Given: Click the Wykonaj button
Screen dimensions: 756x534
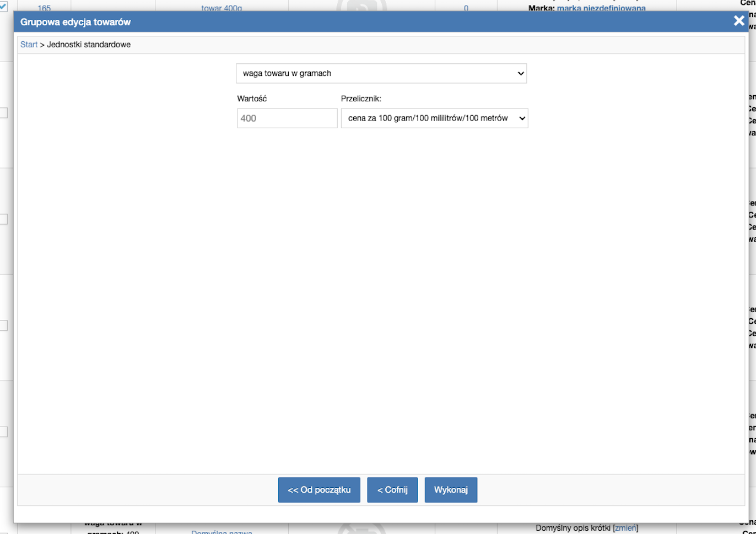Looking at the screenshot, I should click(x=451, y=490).
